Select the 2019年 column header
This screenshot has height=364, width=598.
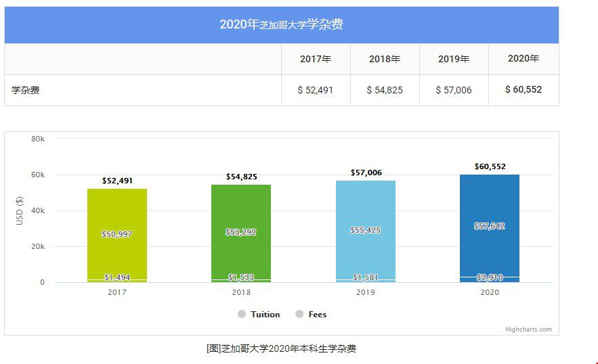(454, 59)
